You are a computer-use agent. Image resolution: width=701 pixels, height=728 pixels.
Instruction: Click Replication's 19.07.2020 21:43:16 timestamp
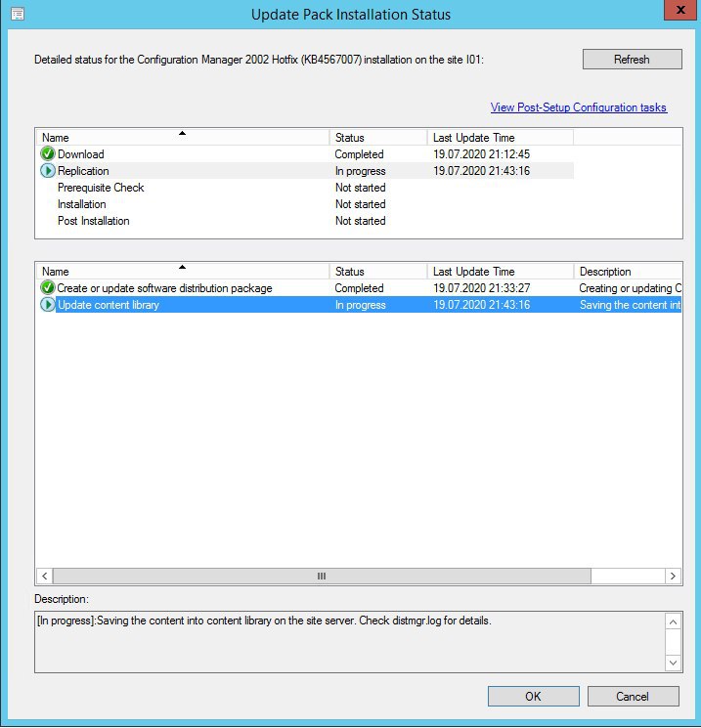click(481, 171)
